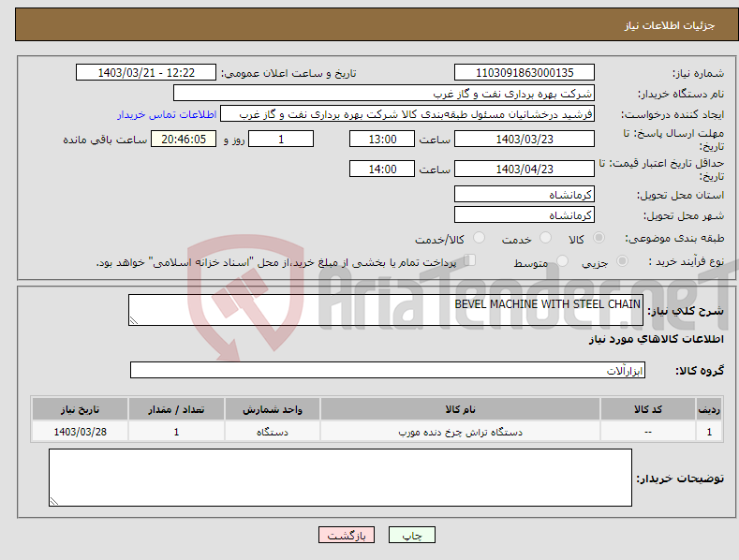Click the need date cell 1403/03/28
739x560 pixels.
(x=81, y=432)
